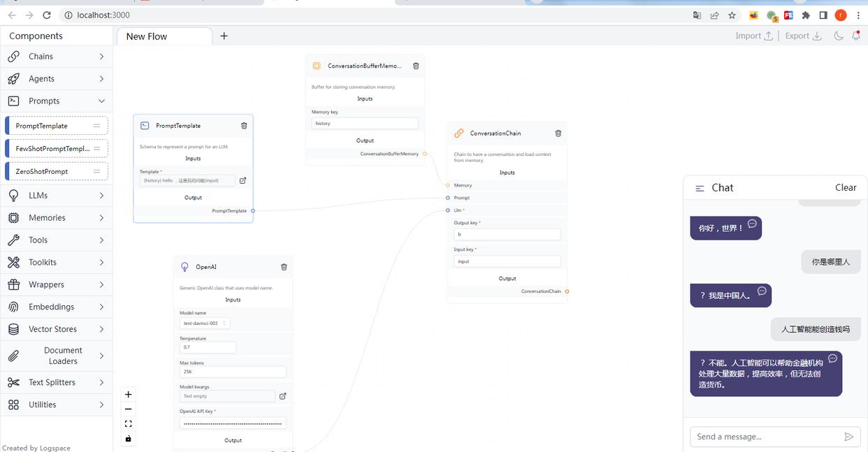This screenshot has height=452, width=868.
Task: Lock the canvas
Action: click(128, 438)
